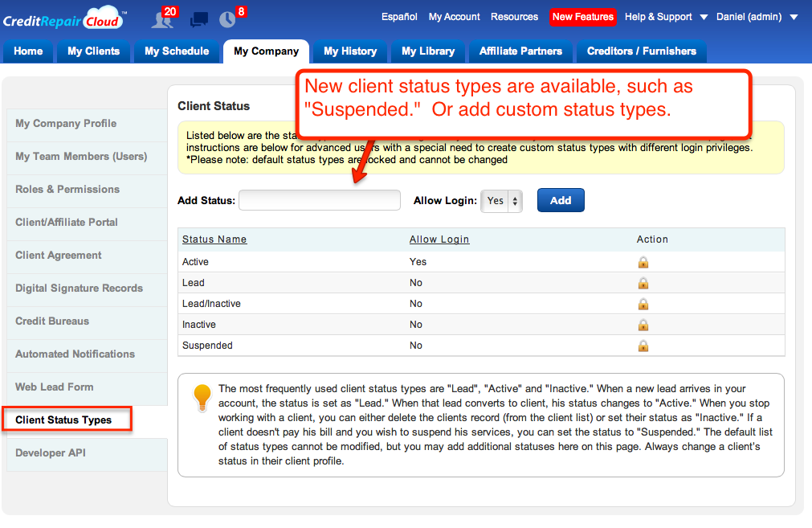Open the Allow Login dropdown
Viewport: 812px width, 528px height.
point(501,201)
